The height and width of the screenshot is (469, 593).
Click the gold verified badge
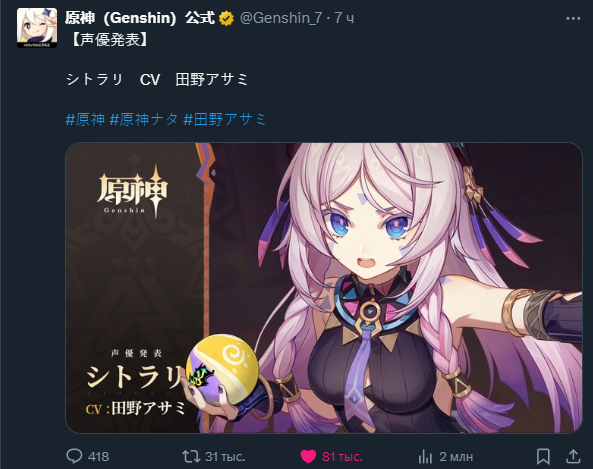(227, 18)
